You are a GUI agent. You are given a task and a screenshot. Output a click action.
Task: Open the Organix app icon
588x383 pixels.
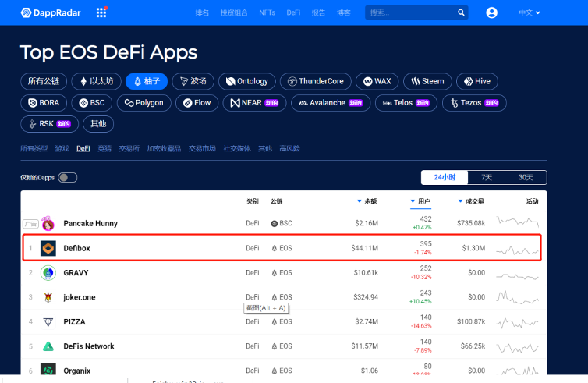(48, 370)
